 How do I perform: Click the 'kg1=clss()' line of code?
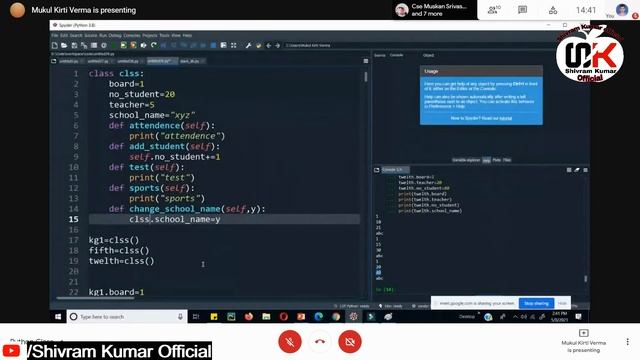[114, 240]
